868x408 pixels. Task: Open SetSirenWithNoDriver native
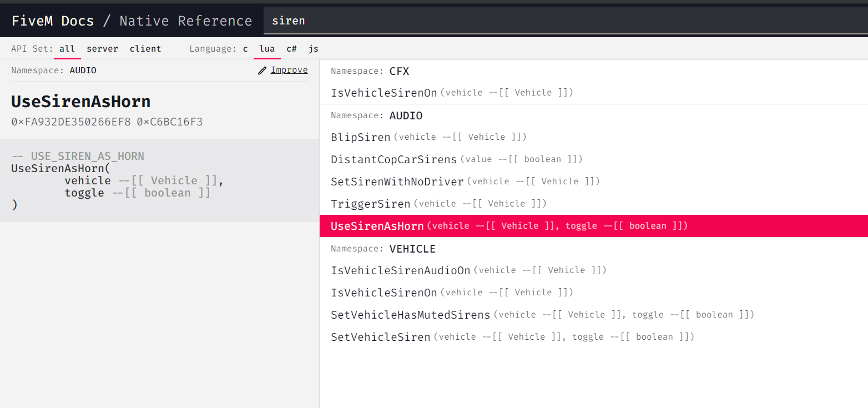pos(397,182)
